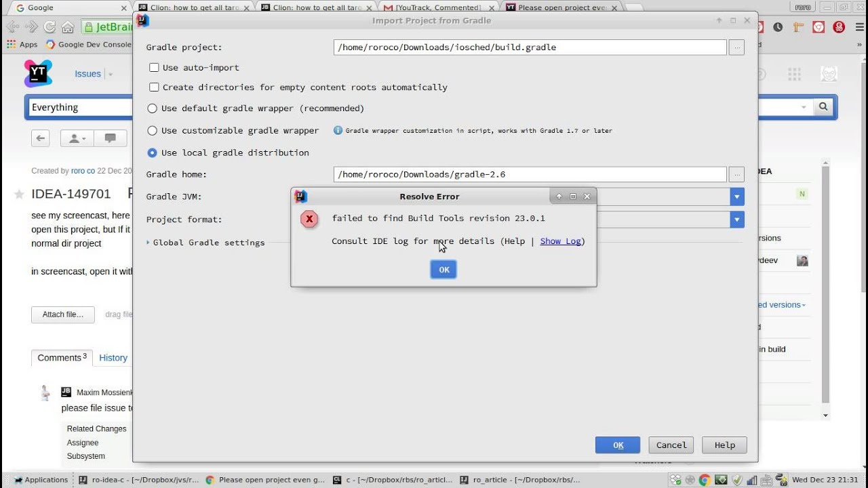The width and height of the screenshot is (868, 488).
Task: Click the power plug tray icon
Action: pyautogui.click(x=780, y=480)
